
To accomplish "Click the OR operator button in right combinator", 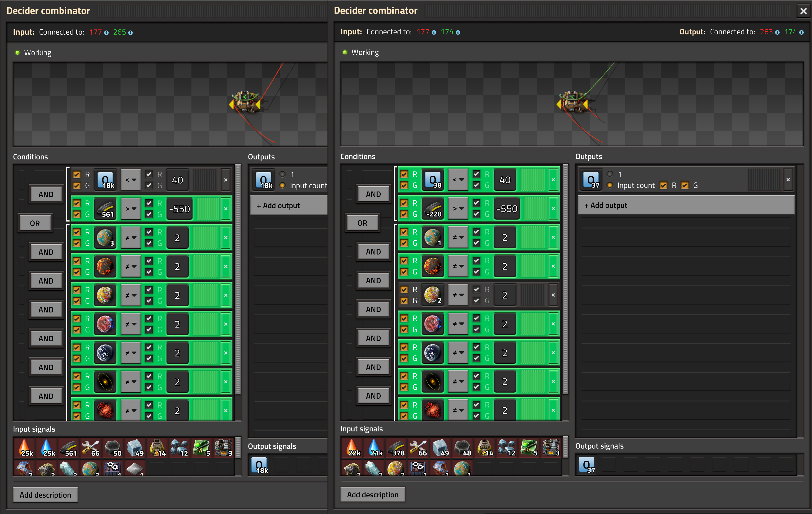I will tap(362, 223).
